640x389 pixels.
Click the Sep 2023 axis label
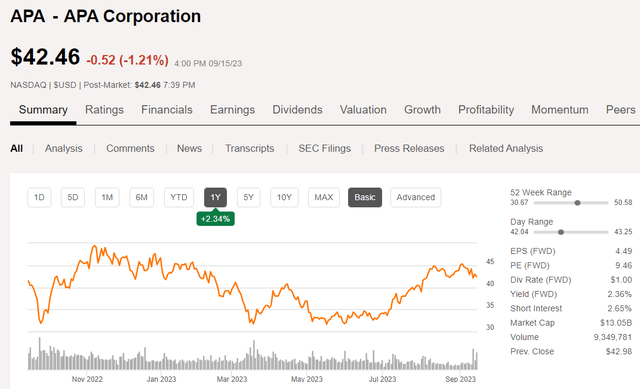[460, 379]
